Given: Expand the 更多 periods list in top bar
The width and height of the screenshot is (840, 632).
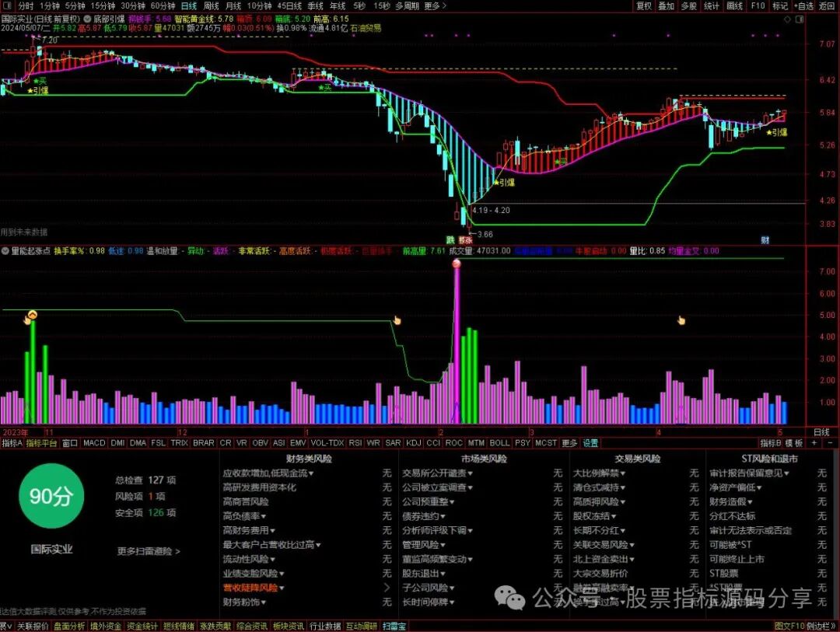Looking at the screenshot, I should [435, 6].
